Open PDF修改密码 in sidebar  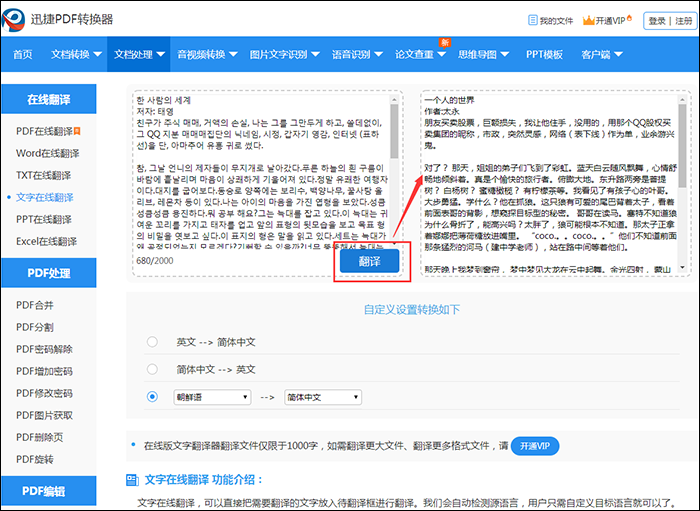pos(44,393)
